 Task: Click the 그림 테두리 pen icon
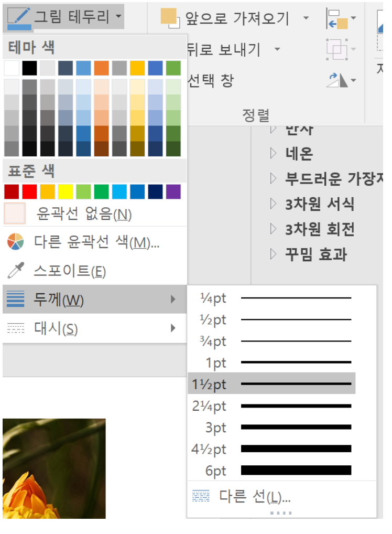point(19,18)
